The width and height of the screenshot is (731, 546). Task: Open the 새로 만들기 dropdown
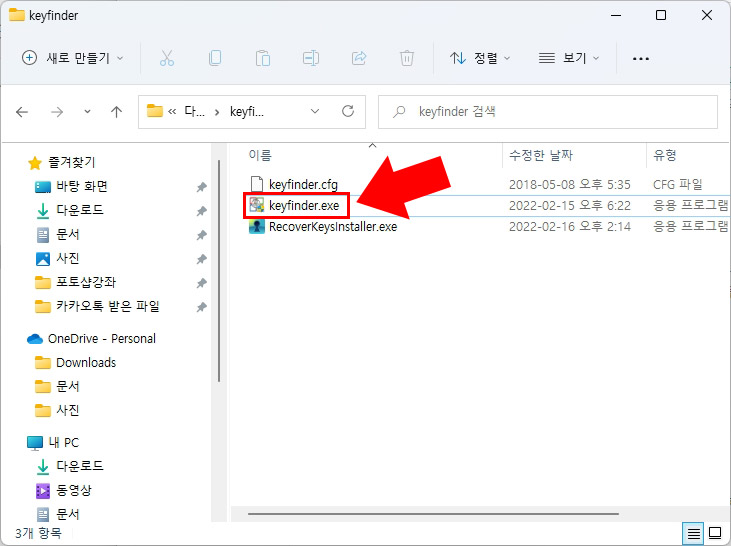point(73,58)
